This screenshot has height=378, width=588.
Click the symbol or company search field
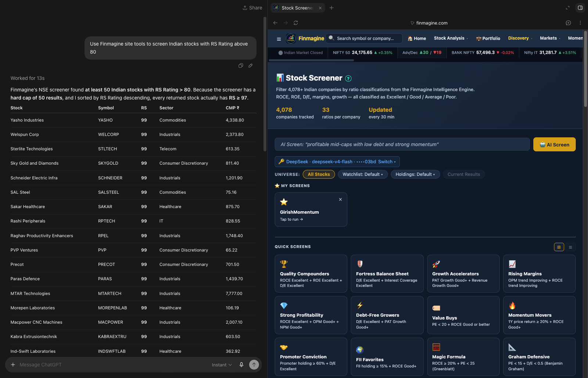click(364, 38)
